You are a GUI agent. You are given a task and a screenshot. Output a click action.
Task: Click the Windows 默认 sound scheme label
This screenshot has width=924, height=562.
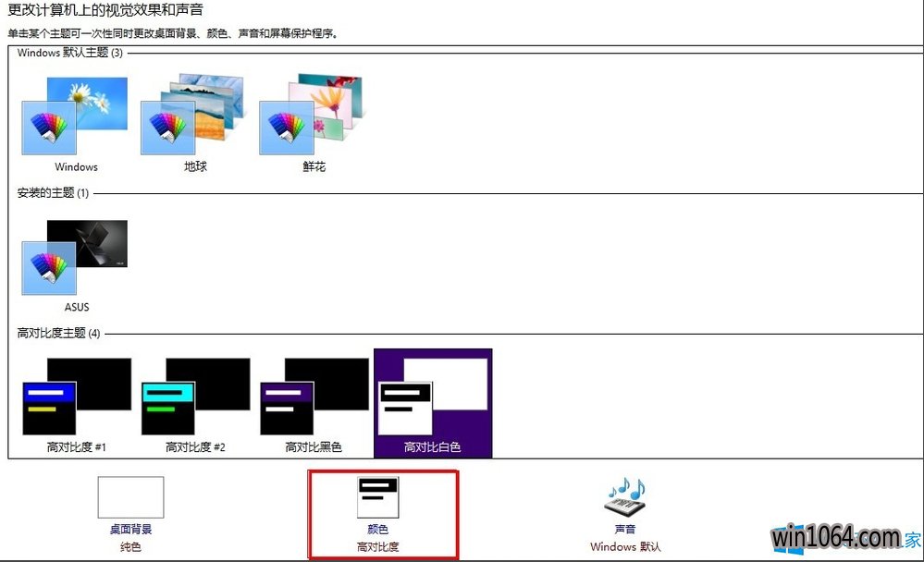pos(625,546)
